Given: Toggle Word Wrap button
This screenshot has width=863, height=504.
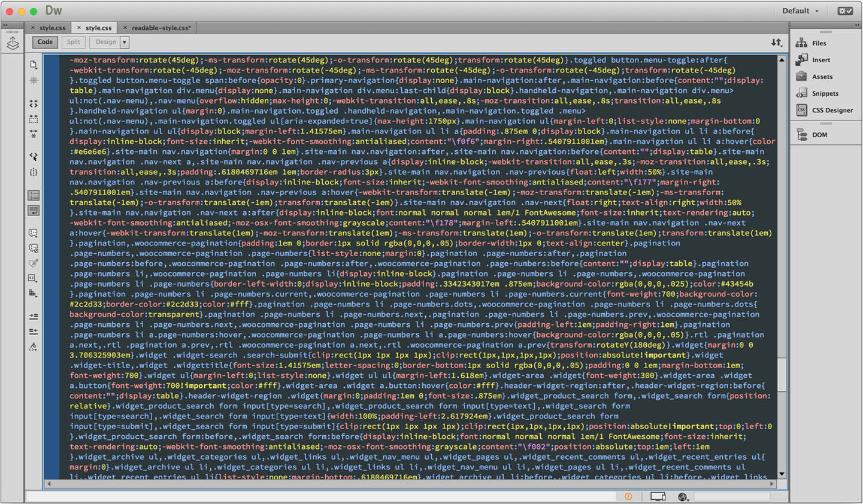Looking at the screenshot, I should click(x=34, y=210).
